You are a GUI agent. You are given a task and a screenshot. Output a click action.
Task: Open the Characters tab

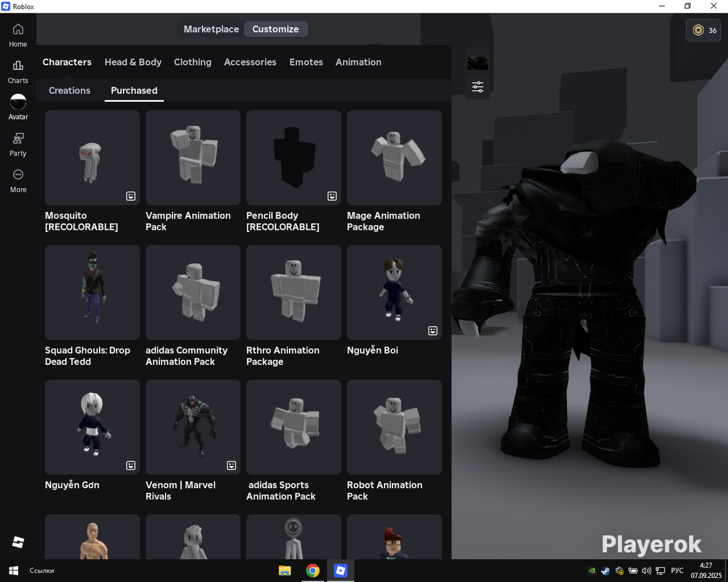pos(67,62)
